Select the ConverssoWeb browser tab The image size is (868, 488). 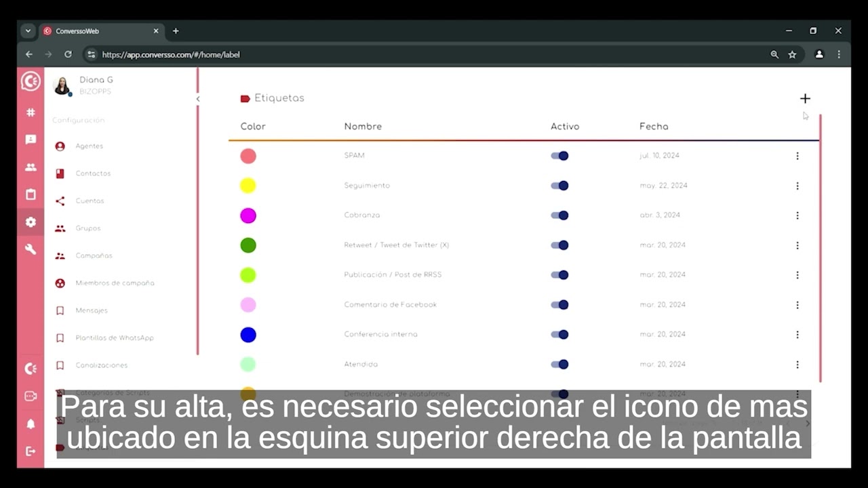pyautogui.click(x=102, y=31)
